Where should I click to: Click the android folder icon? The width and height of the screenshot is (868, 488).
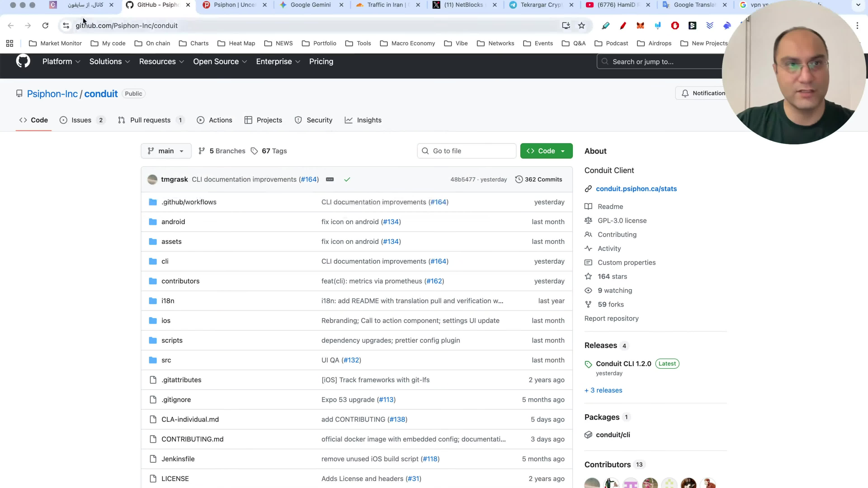153,222
